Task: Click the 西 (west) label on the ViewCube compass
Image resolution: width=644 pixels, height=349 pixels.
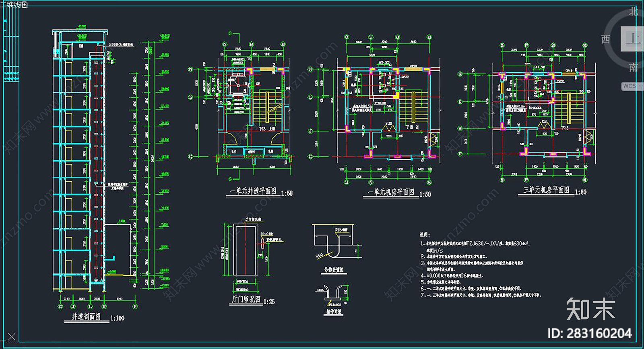Action: (605, 39)
